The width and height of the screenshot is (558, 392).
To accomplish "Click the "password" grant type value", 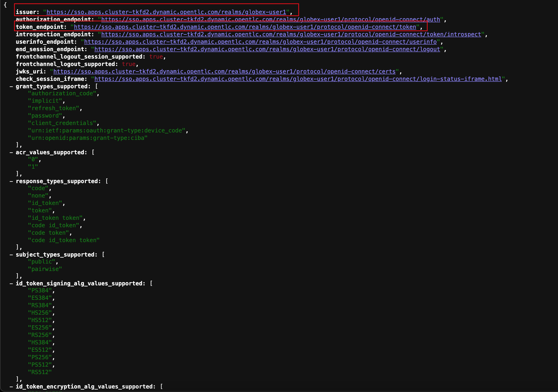I will click(x=45, y=116).
